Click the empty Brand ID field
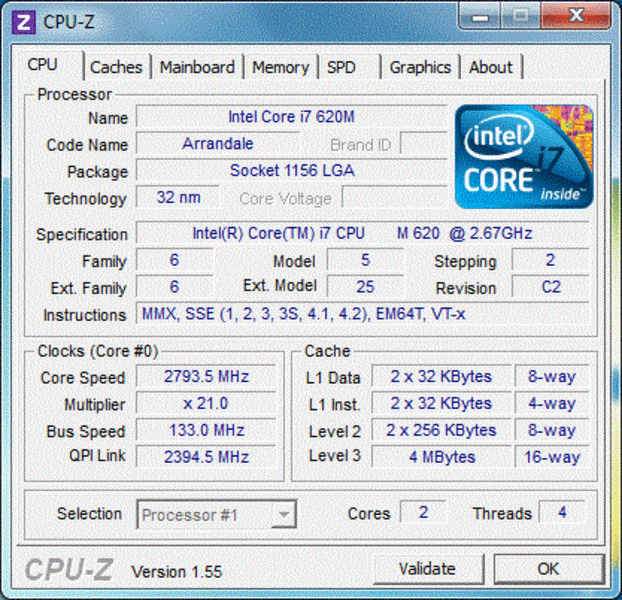 pyautogui.click(x=424, y=143)
